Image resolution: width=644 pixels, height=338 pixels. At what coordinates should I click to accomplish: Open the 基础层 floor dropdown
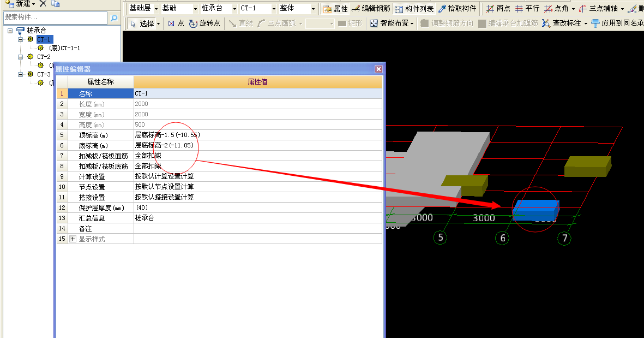pos(156,9)
